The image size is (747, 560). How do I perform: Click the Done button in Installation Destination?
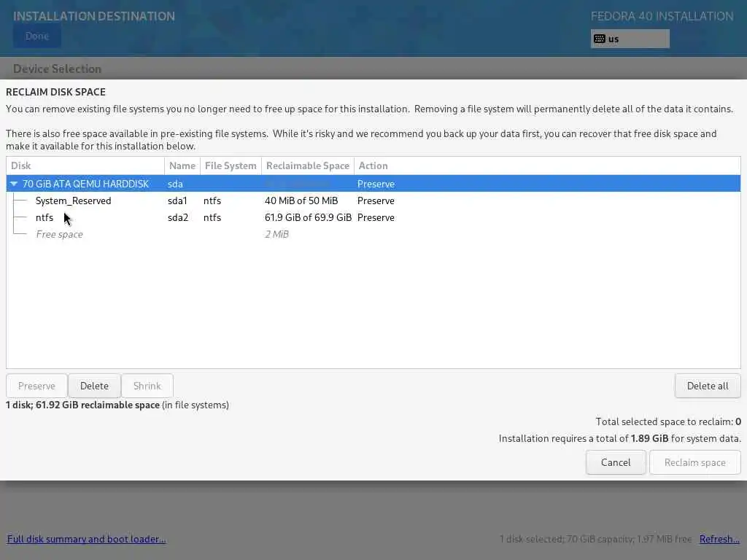[37, 36]
